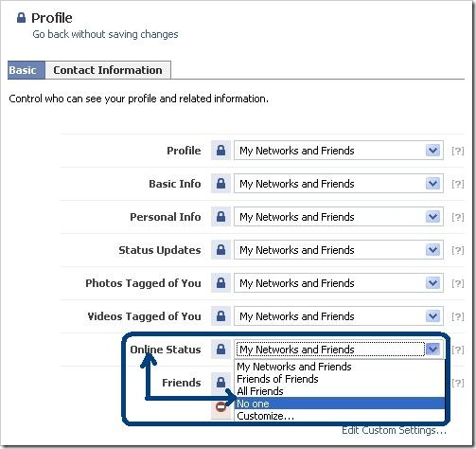Click the lock icon in Friends row
The width and height of the screenshot is (476, 449).
pyautogui.click(x=220, y=383)
